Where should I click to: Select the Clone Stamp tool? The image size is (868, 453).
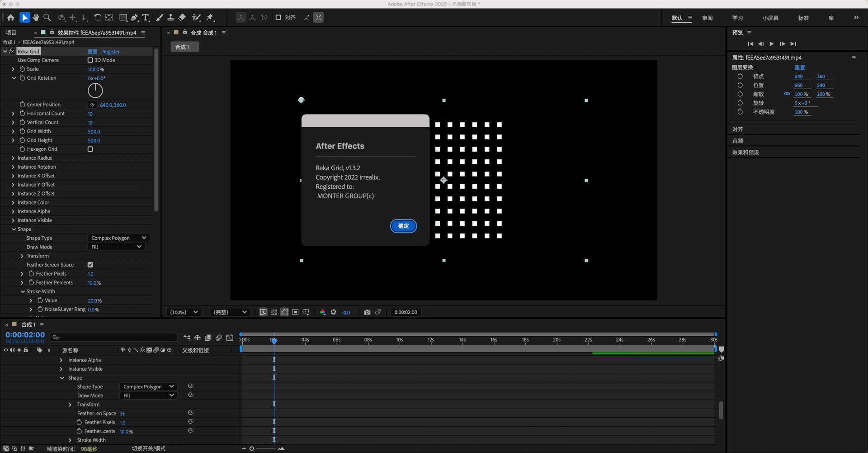pos(170,18)
